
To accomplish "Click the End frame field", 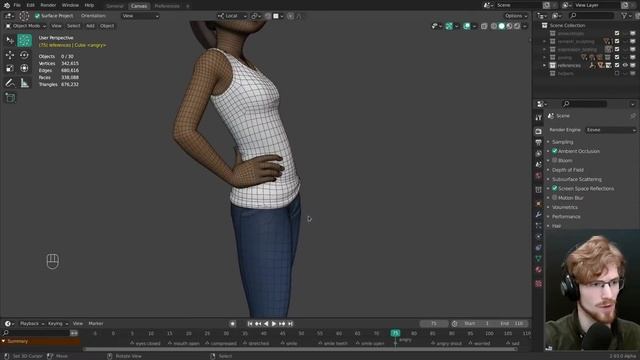I will (x=512, y=324).
